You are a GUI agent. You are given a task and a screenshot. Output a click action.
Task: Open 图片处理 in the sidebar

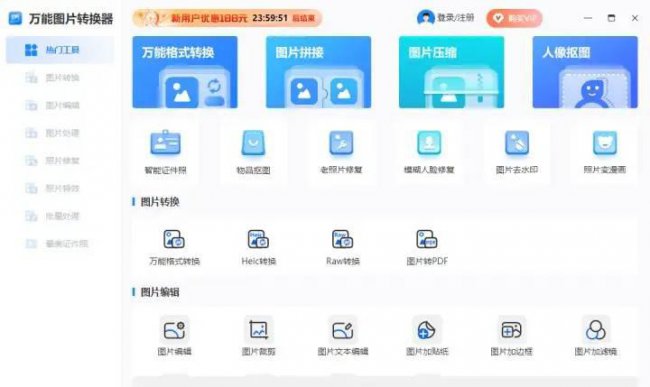coord(60,133)
